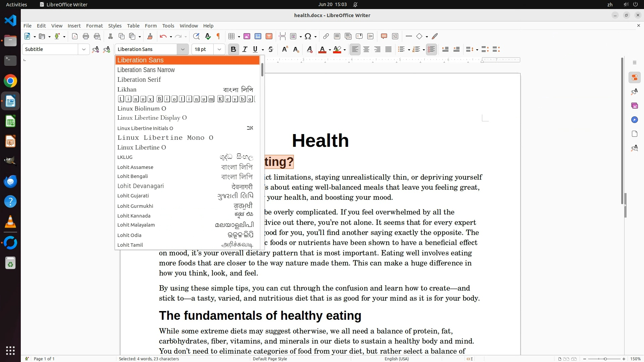This screenshot has height=362, width=644.
Task: Toggle Italic formatting
Action: click(x=245, y=49)
